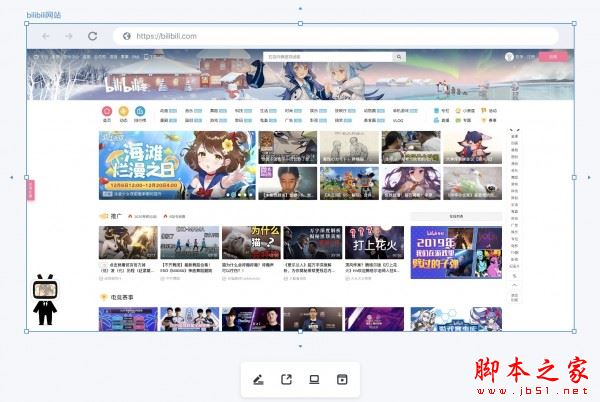Go back with the browser back arrow
Screen dimensions: 600x402
tap(46, 36)
